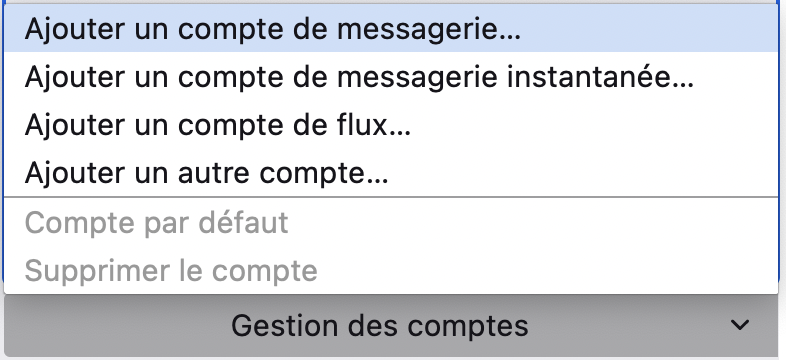Remove the account using the menu entry

coord(390,271)
